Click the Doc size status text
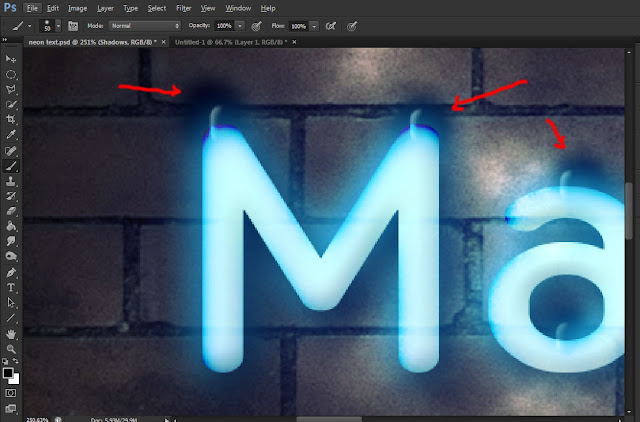Screen dimensions: 640x422 tap(114, 419)
